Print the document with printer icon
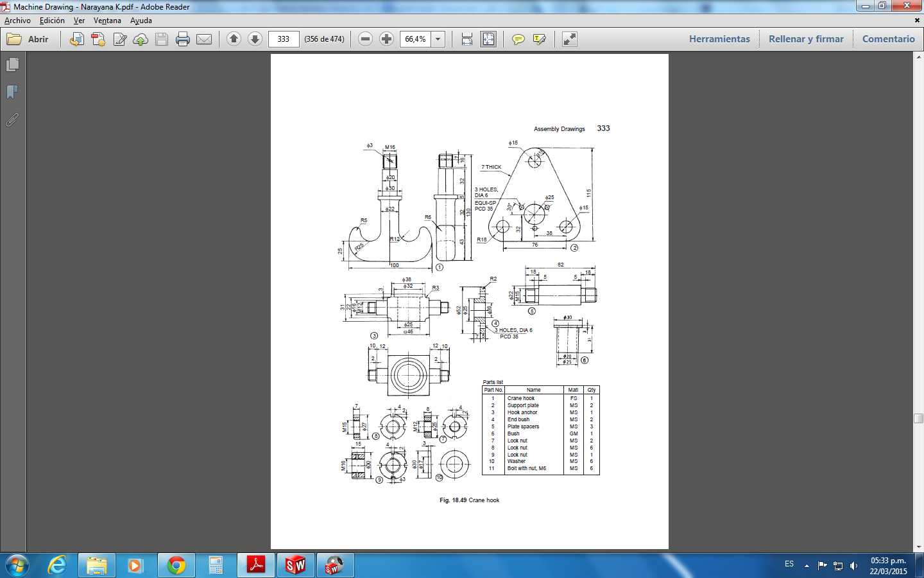The image size is (924, 578). 183,39
